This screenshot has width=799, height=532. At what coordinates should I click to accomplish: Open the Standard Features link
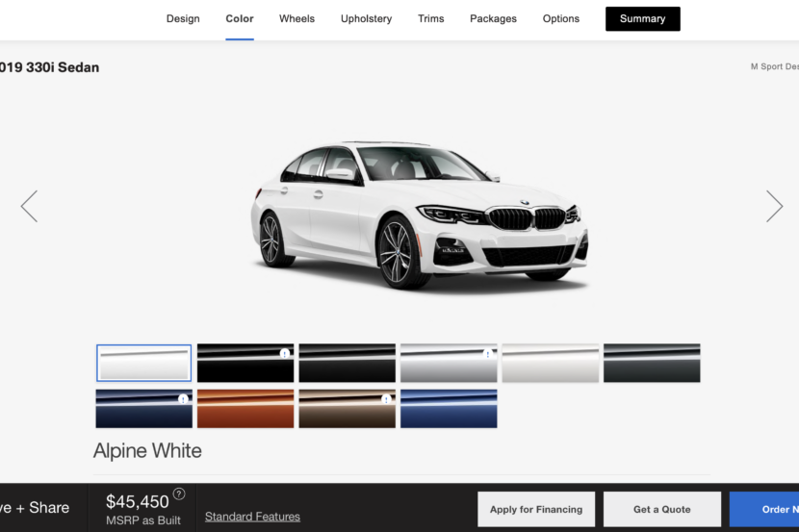[252, 517]
